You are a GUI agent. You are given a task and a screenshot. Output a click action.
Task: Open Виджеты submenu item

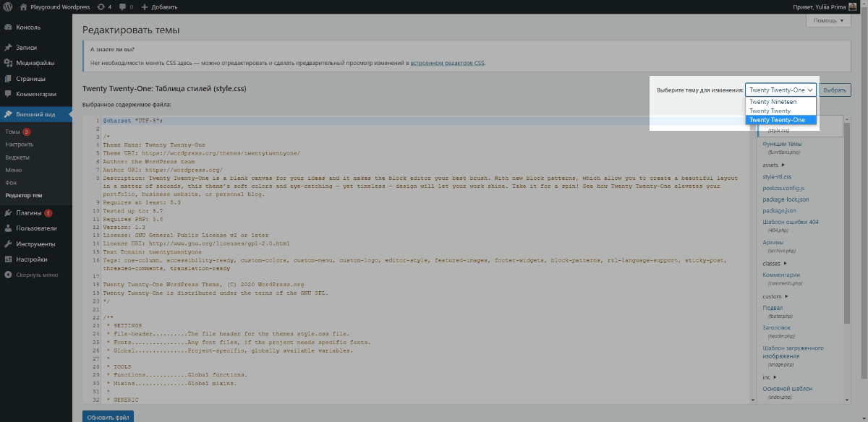[17, 157]
